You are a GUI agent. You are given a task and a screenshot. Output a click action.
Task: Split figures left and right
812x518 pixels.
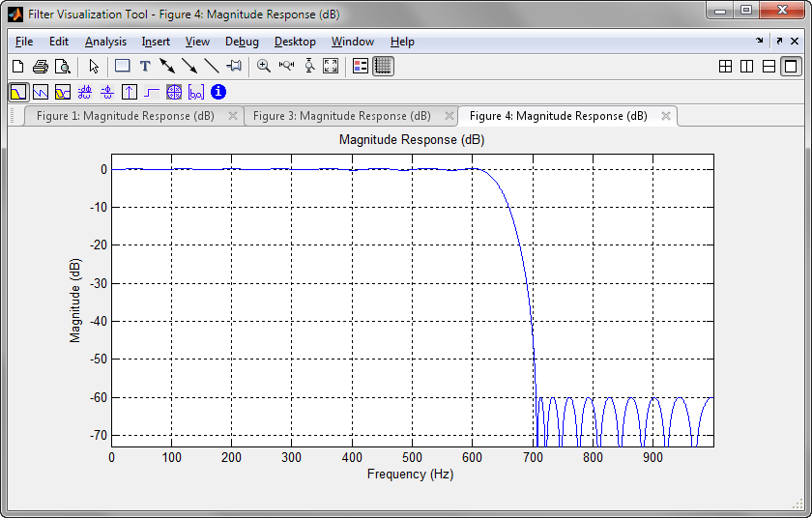tap(746, 67)
